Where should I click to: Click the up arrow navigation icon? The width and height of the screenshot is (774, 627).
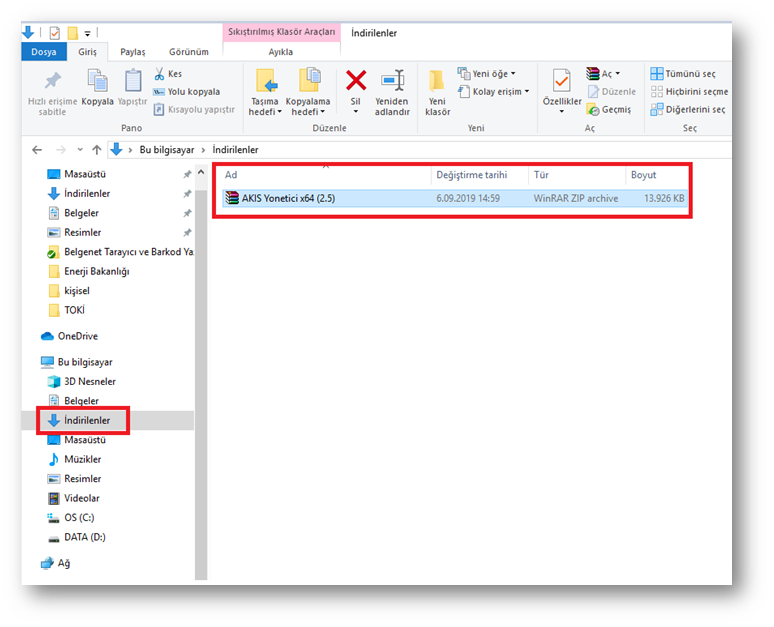(x=97, y=150)
